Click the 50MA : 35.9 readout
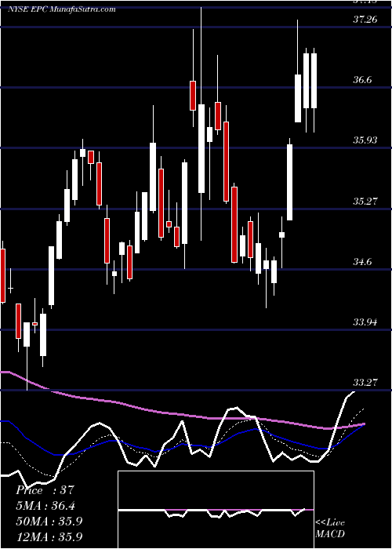Image resolution: width=392 pixels, height=549 pixels. [49, 521]
